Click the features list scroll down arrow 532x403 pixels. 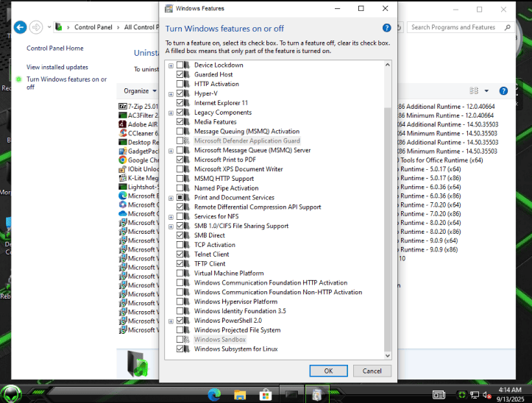click(x=388, y=355)
